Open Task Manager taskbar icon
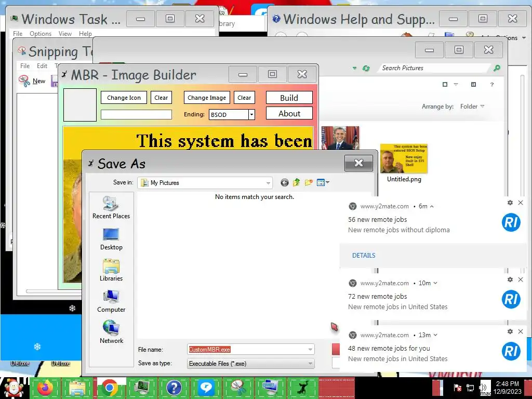Viewport: 532px width, 399px height. 141,388
